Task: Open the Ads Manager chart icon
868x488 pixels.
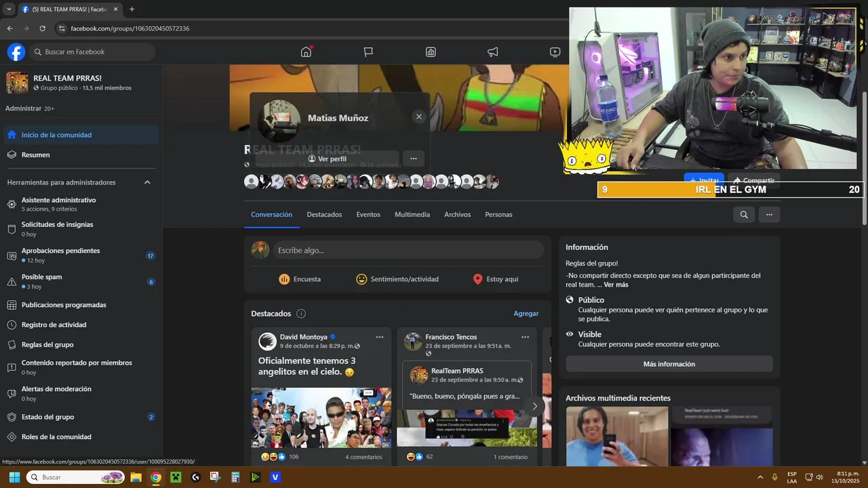Action: [431, 52]
